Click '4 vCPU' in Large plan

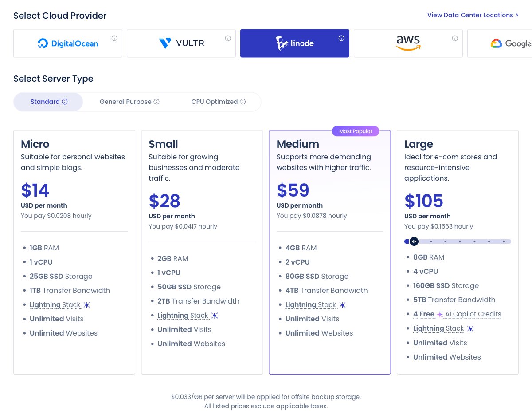point(426,271)
